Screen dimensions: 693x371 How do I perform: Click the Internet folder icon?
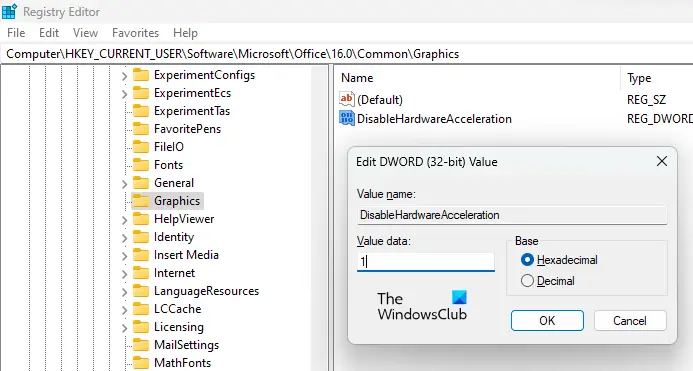(x=141, y=273)
